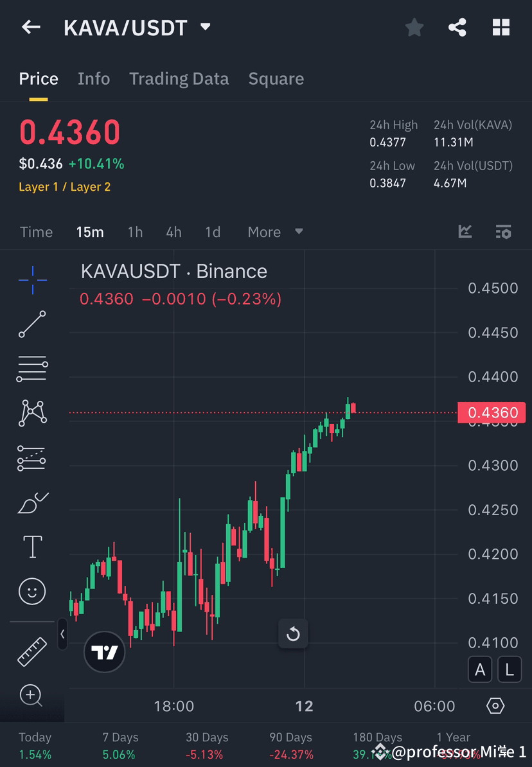The height and width of the screenshot is (767, 532).
Task: Expand the More timeframe dropdown
Action: pos(275,232)
